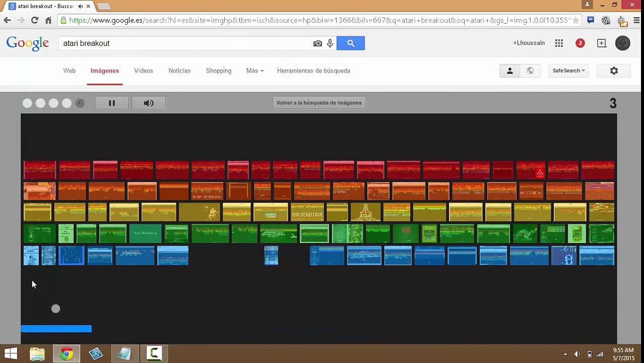Toggle private results person icon
The image size is (644, 363).
(509, 71)
